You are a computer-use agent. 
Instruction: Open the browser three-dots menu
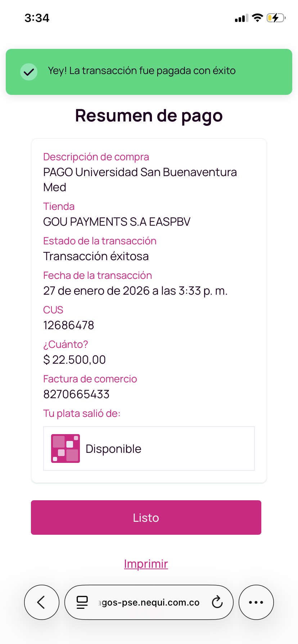click(256, 602)
